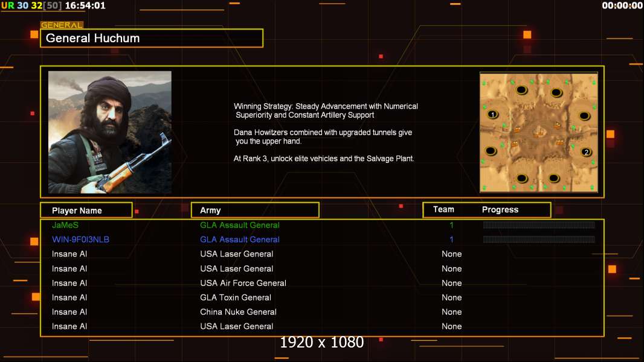Screen dimensions: 644x362
Task: Pick start position marker 1 on minimap
Action: click(x=493, y=115)
